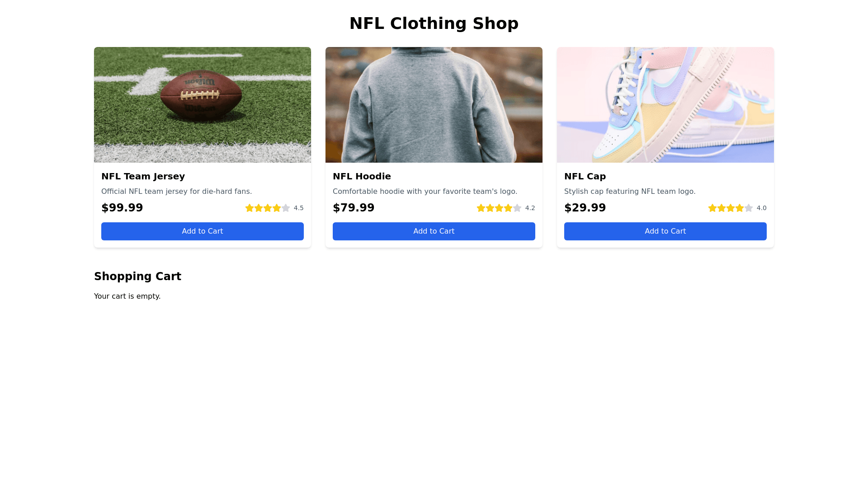This screenshot has width=868, height=488.
Task: Click the third star of NFL Hoodie rating
Action: [499, 208]
